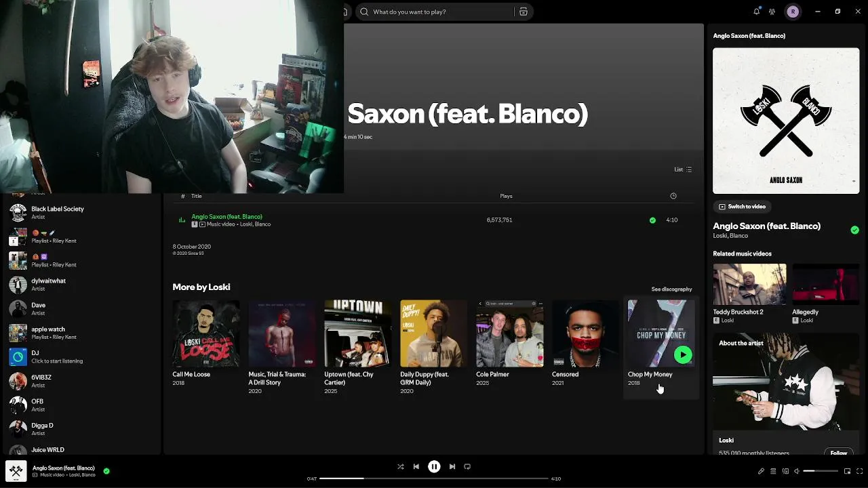
Task: Skip to next track
Action: pyautogui.click(x=452, y=466)
